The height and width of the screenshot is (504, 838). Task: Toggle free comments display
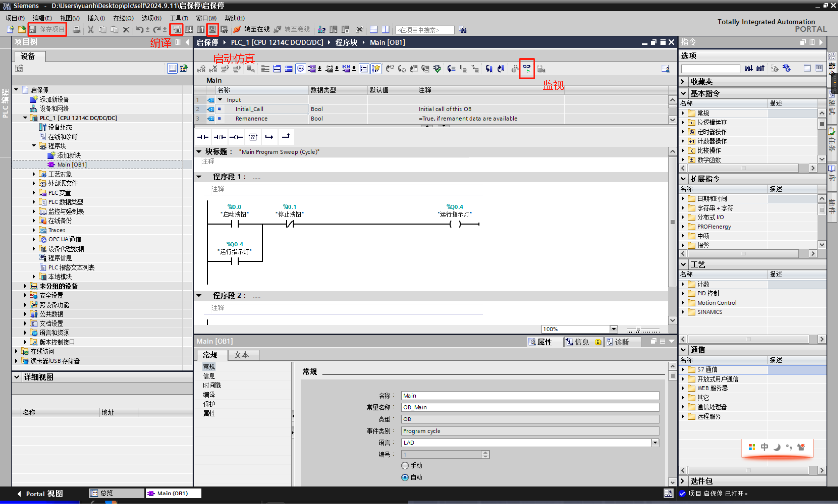coord(301,69)
